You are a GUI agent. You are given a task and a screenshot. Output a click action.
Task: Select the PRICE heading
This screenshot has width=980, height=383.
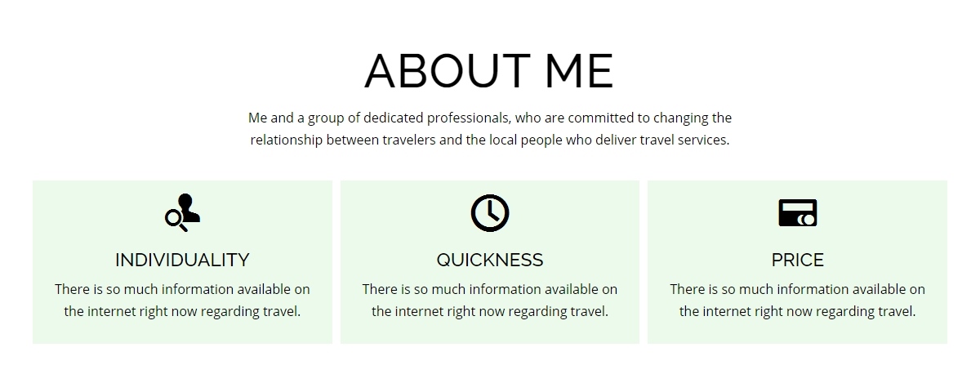pos(798,260)
